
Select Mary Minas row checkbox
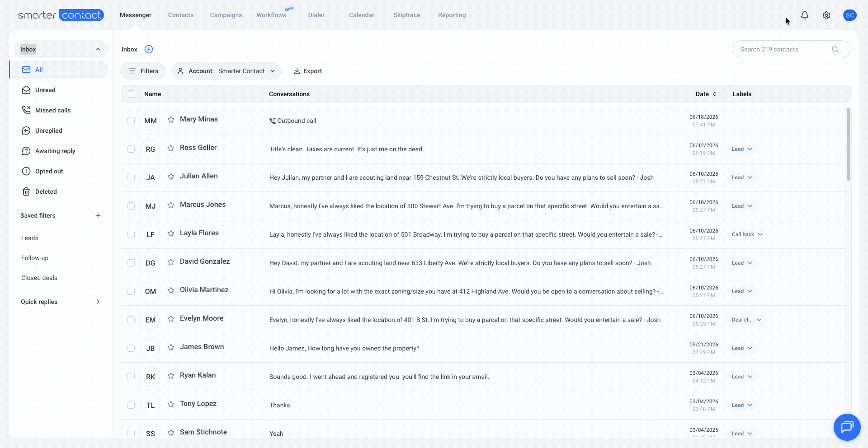(x=131, y=121)
